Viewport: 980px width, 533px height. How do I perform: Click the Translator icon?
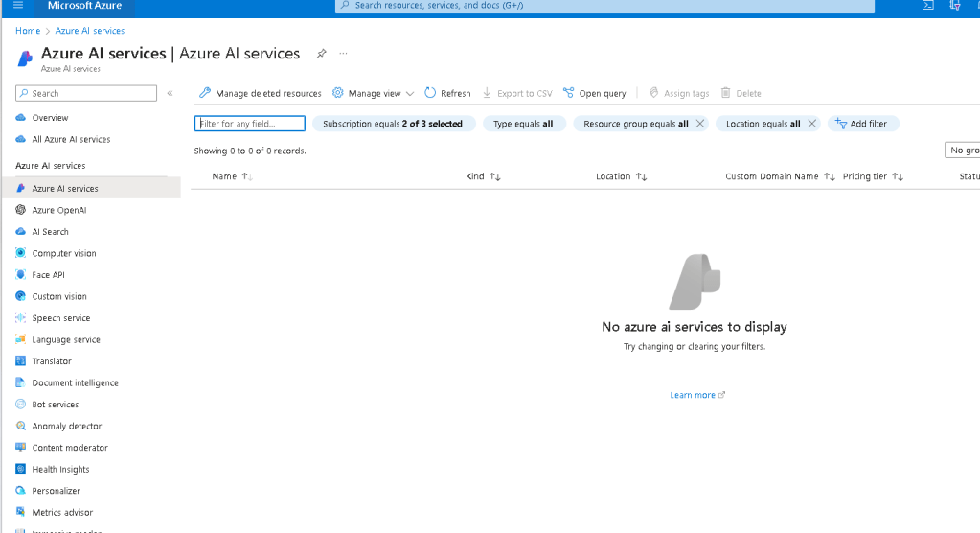[21, 361]
